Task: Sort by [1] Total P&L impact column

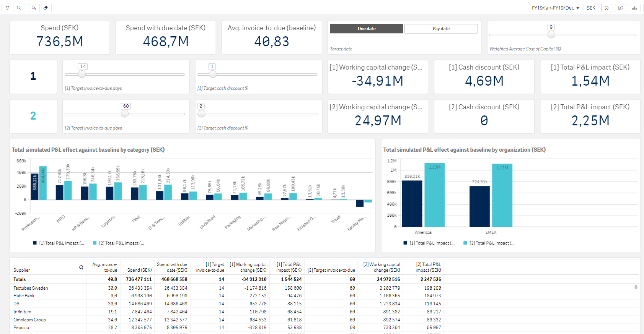Action: (289, 267)
